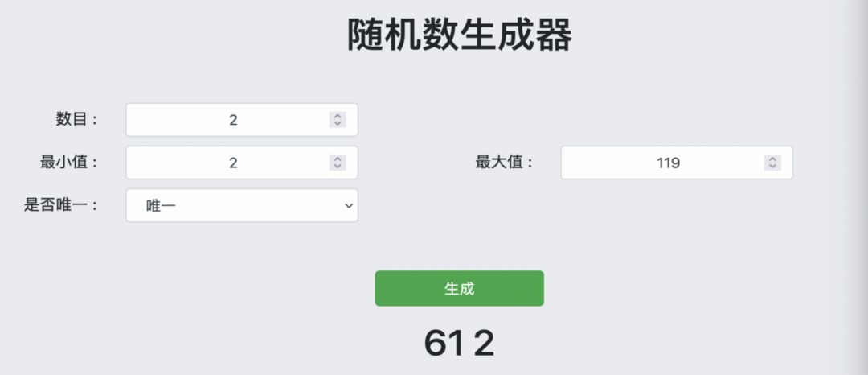
Task: Focus the 数目 number input field
Action: (233, 120)
